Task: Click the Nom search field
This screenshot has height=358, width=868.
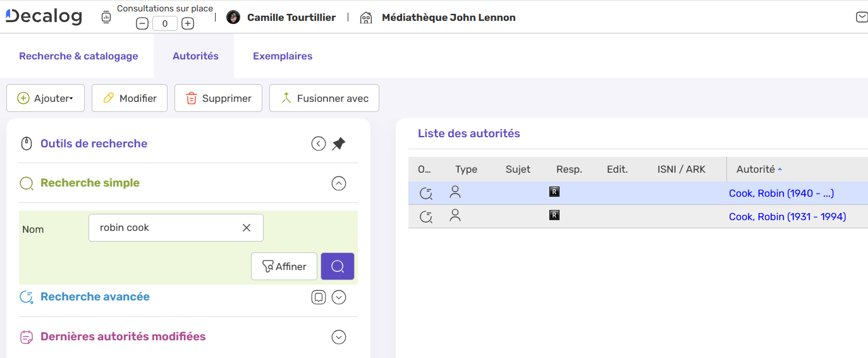Action: (176, 228)
